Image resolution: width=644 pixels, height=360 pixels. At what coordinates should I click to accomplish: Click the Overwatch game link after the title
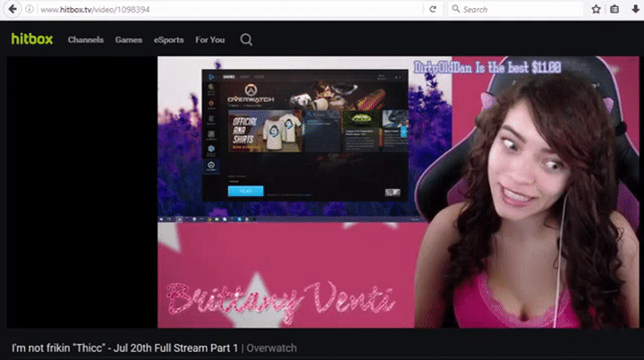pyautogui.click(x=271, y=347)
